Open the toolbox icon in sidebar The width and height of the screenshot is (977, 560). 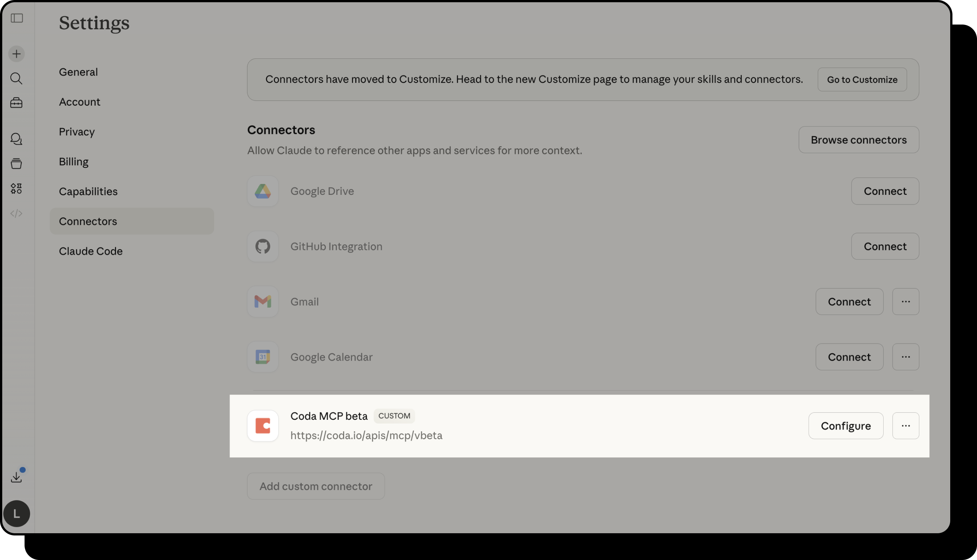[16, 103]
